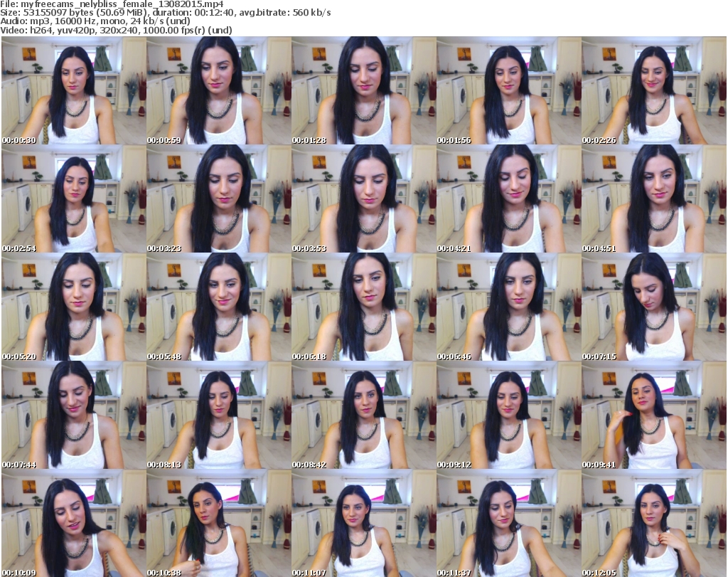Open the thumbnail frame stamped 00:03:53

[363, 198]
